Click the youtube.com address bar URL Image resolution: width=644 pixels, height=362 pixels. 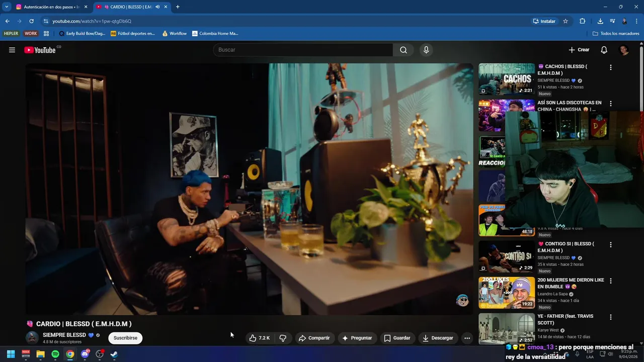pyautogui.click(x=92, y=21)
